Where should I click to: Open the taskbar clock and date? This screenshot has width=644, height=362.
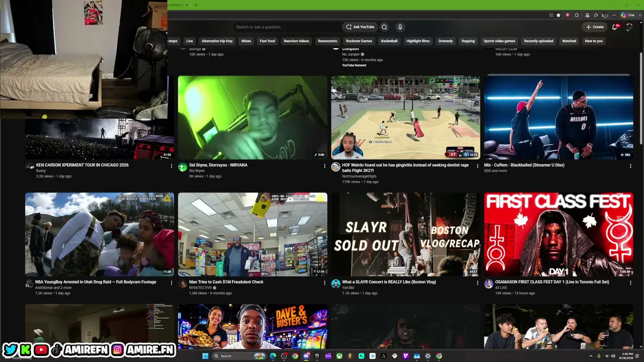pos(627,356)
